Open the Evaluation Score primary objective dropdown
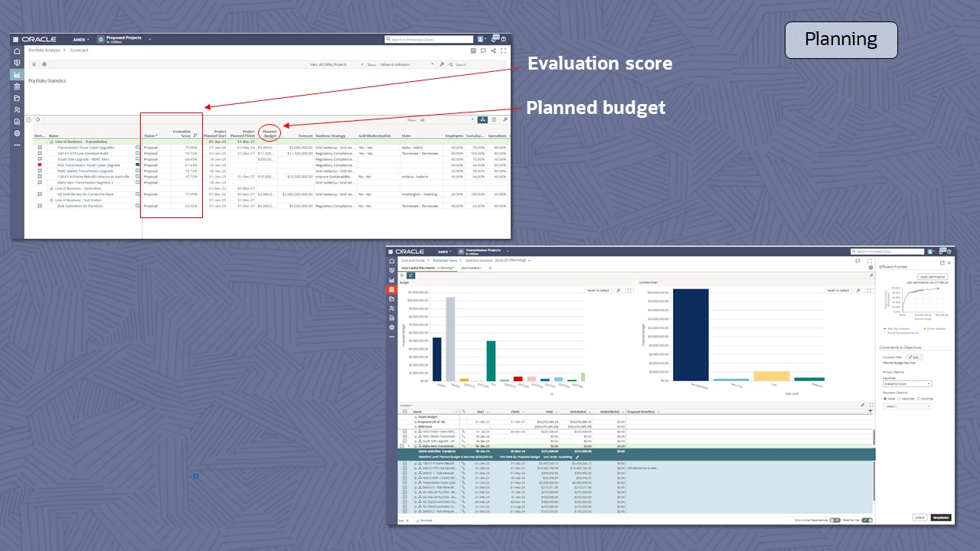Viewport: 980px width, 551px height. [906, 383]
